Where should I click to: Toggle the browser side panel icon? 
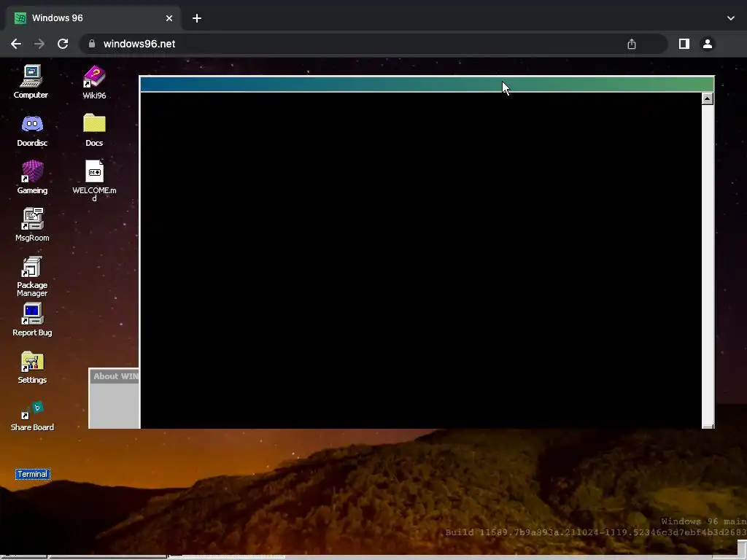684,44
